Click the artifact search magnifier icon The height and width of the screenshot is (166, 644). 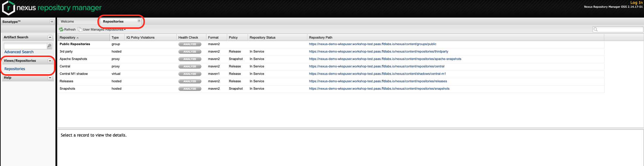point(50,46)
